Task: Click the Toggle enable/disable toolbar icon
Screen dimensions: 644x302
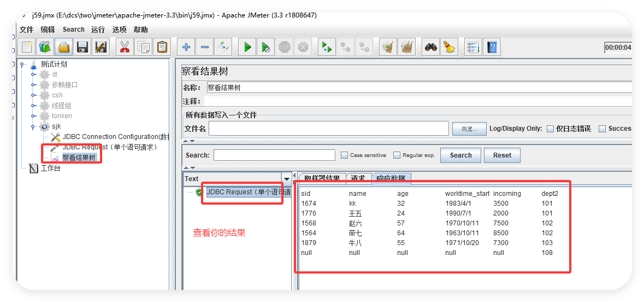Action: (223, 47)
